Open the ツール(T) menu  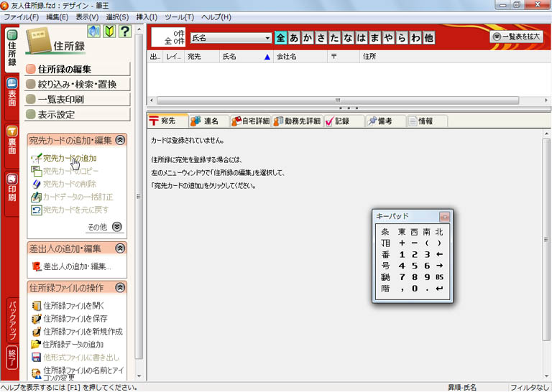click(179, 17)
